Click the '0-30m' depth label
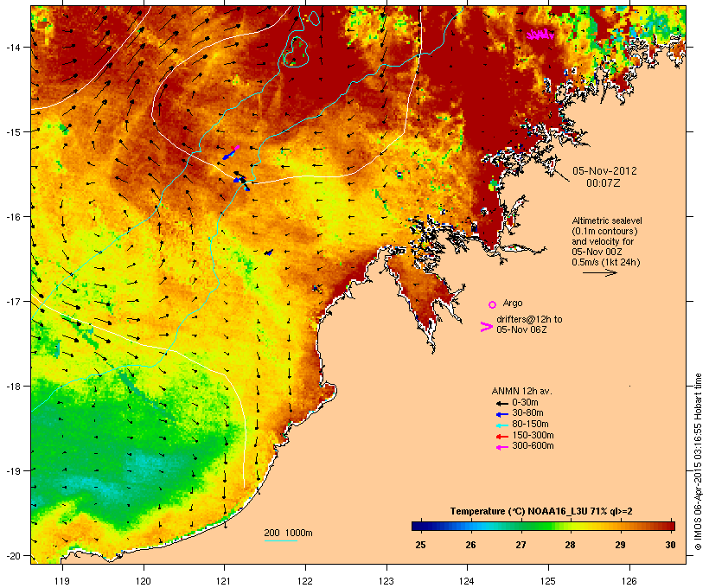The width and height of the screenshot is (709, 588). pyautogui.click(x=525, y=403)
